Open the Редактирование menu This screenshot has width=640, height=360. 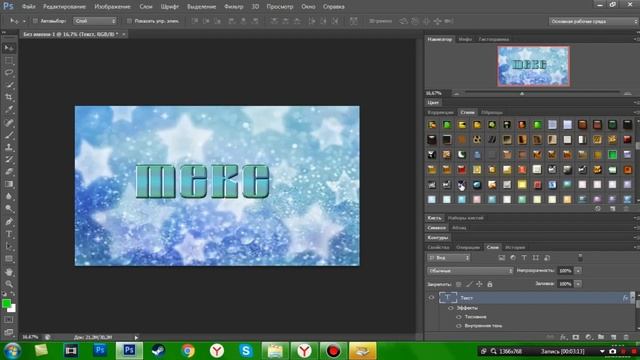point(64,7)
